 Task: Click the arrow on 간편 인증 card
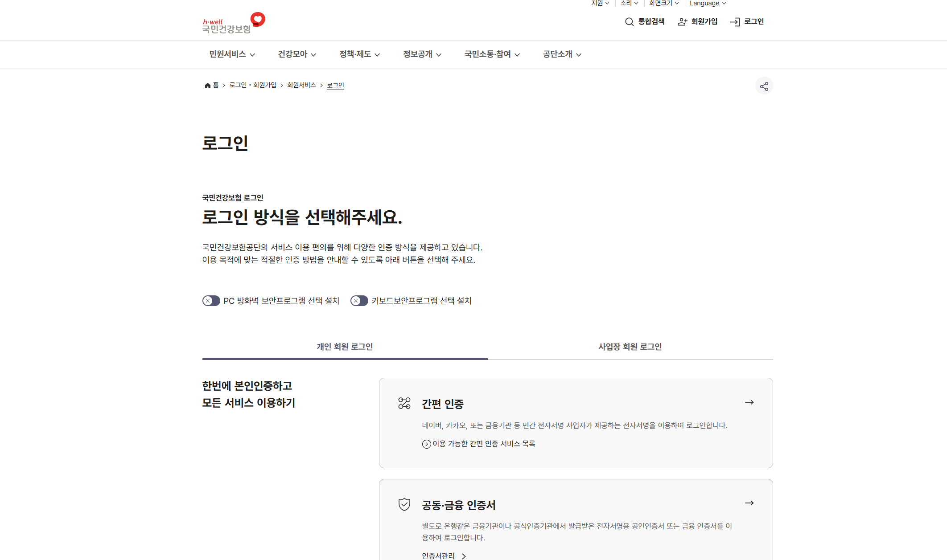point(749,402)
